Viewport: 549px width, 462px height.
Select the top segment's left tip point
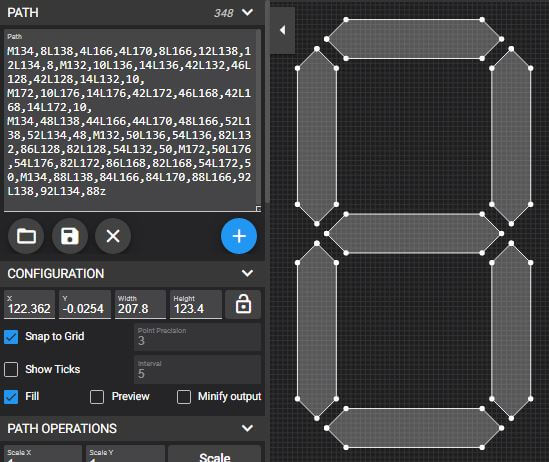(326, 39)
